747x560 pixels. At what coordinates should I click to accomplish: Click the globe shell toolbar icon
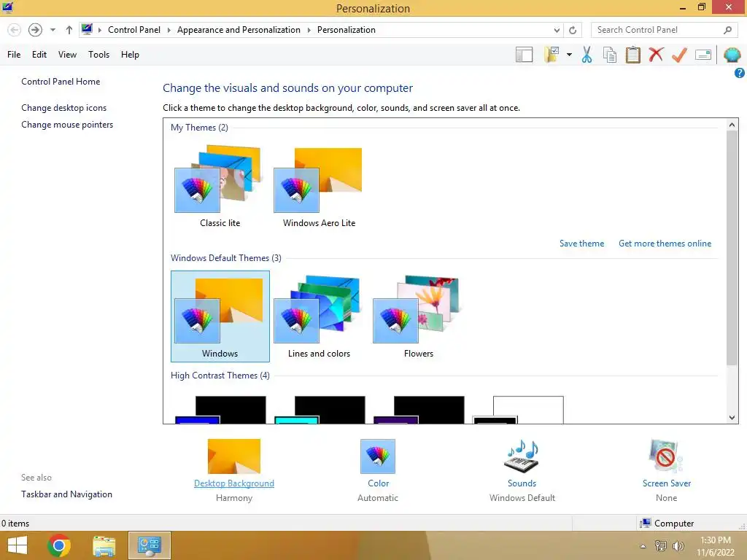tap(732, 55)
